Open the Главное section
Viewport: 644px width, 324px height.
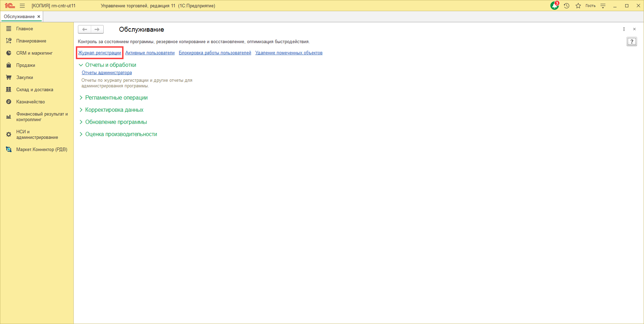click(x=25, y=29)
